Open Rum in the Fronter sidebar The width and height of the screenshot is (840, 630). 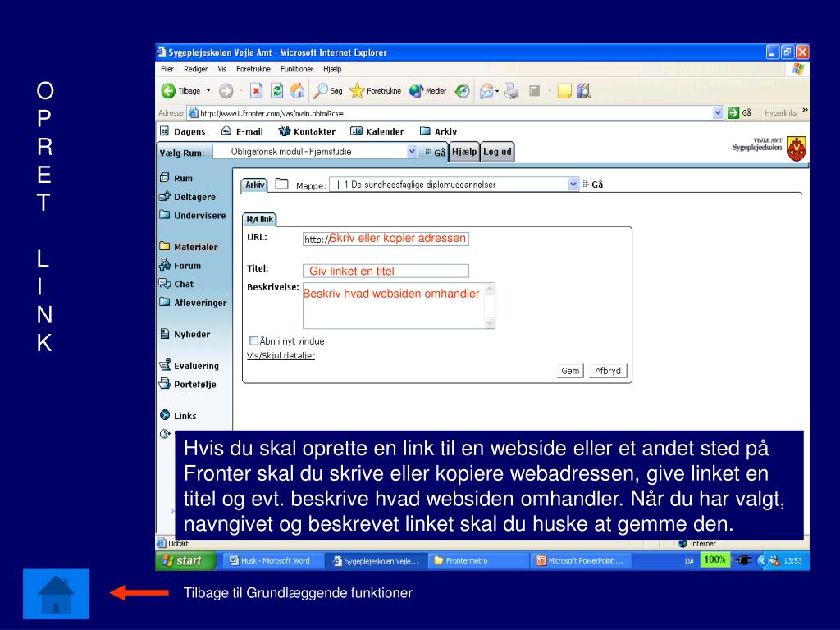176,178
